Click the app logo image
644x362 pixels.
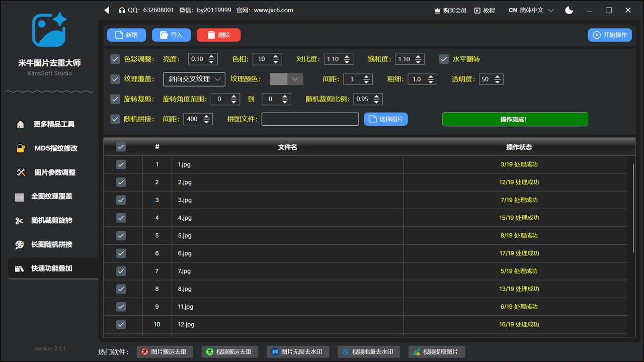[x=49, y=30]
